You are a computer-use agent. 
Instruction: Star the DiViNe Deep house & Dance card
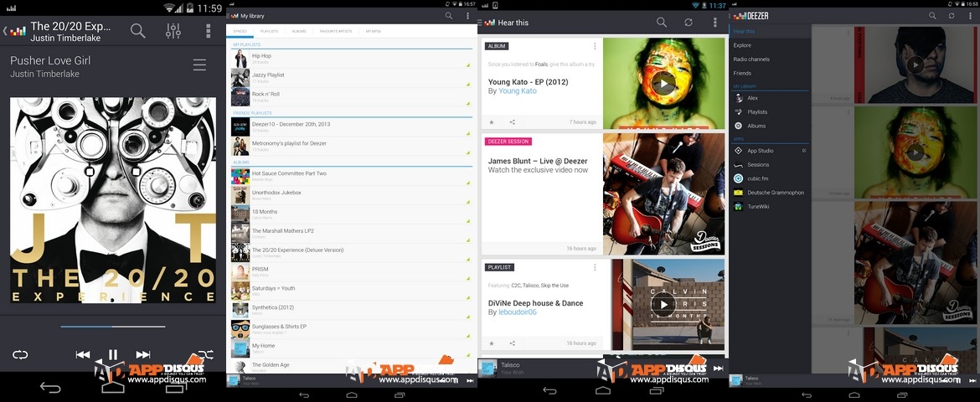click(492, 343)
